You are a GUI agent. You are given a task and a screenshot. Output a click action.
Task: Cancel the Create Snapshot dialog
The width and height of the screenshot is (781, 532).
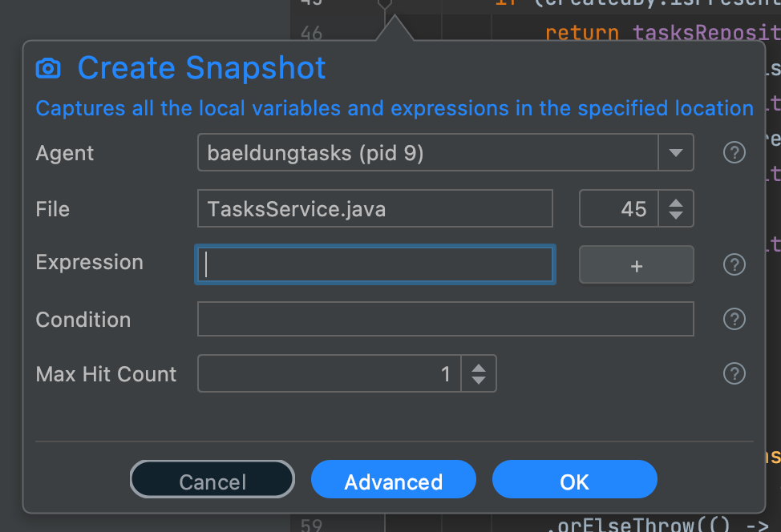click(x=212, y=480)
